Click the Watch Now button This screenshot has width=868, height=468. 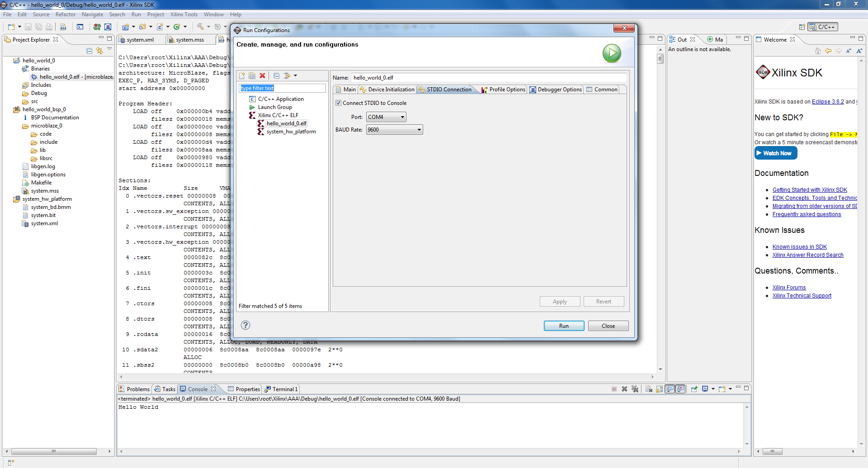(x=776, y=153)
